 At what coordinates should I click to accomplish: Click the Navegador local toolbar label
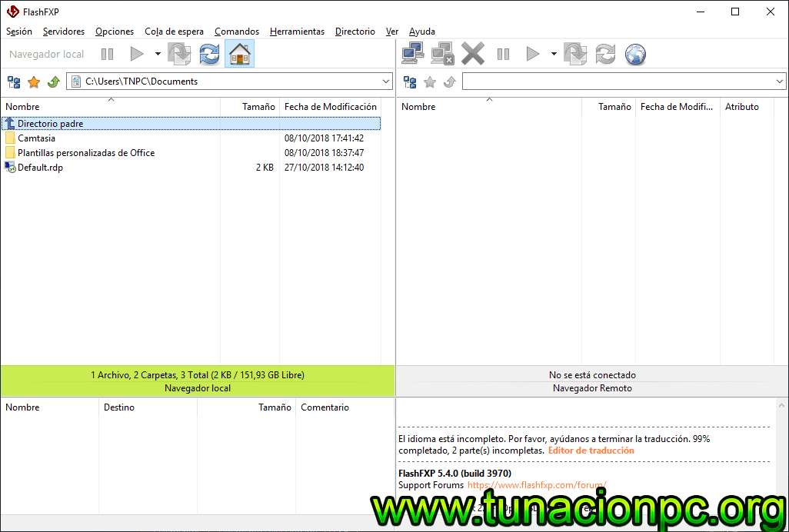47,54
